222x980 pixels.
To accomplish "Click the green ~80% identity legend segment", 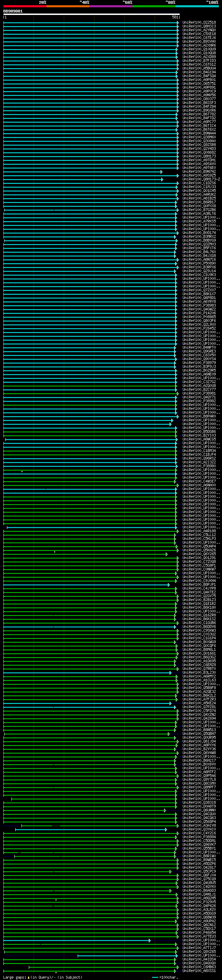I will 154,7.
